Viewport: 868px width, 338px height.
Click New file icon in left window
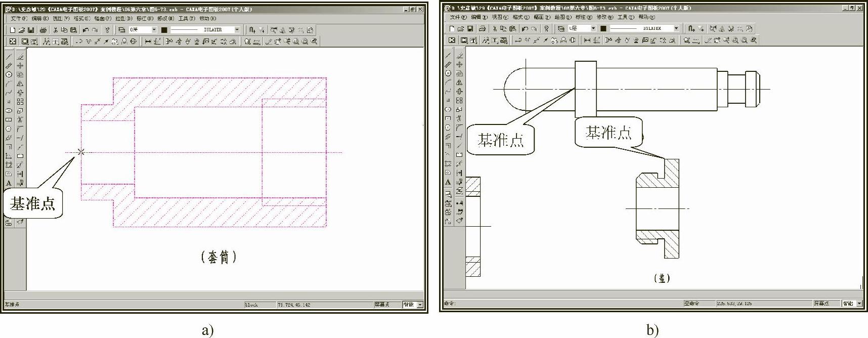point(13,30)
